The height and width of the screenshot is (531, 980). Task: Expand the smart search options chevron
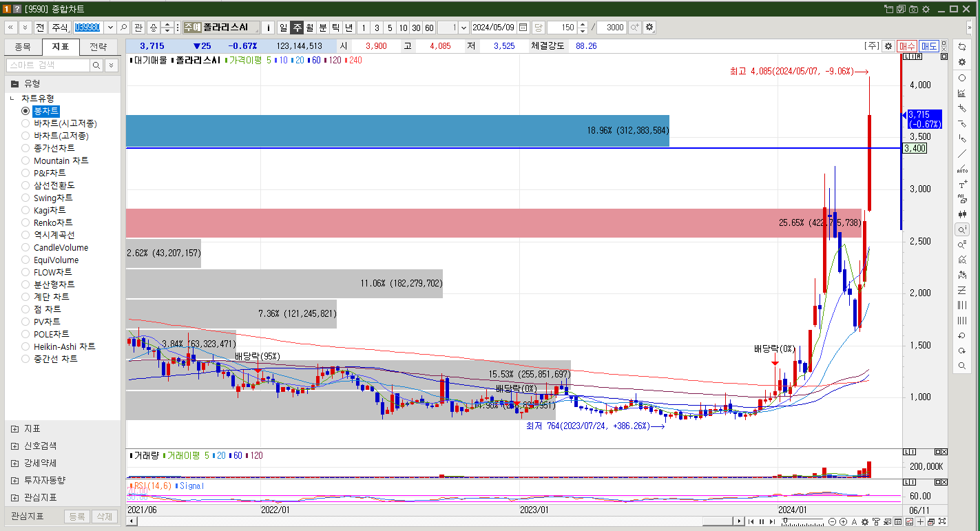point(112,65)
